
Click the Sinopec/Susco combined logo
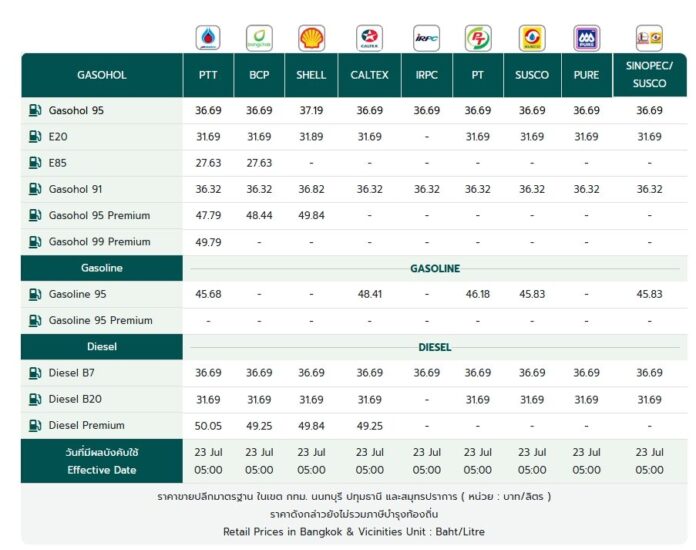pyautogui.click(x=649, y=38)
